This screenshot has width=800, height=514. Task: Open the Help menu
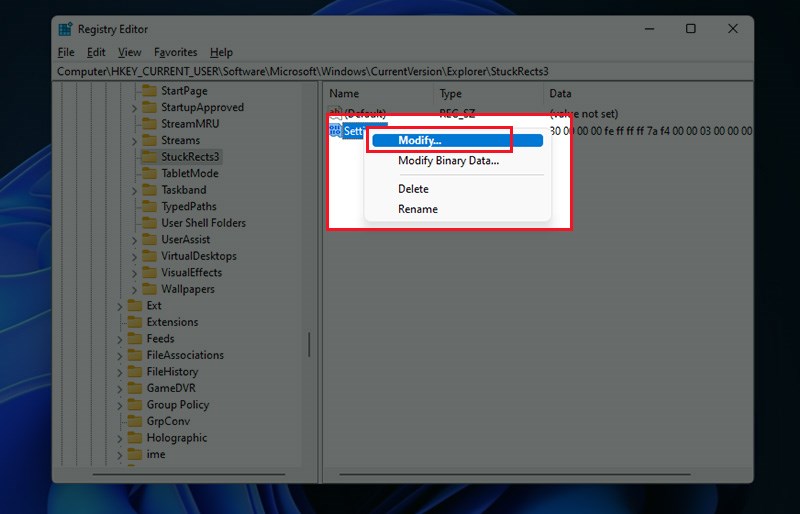pos(221,52)
